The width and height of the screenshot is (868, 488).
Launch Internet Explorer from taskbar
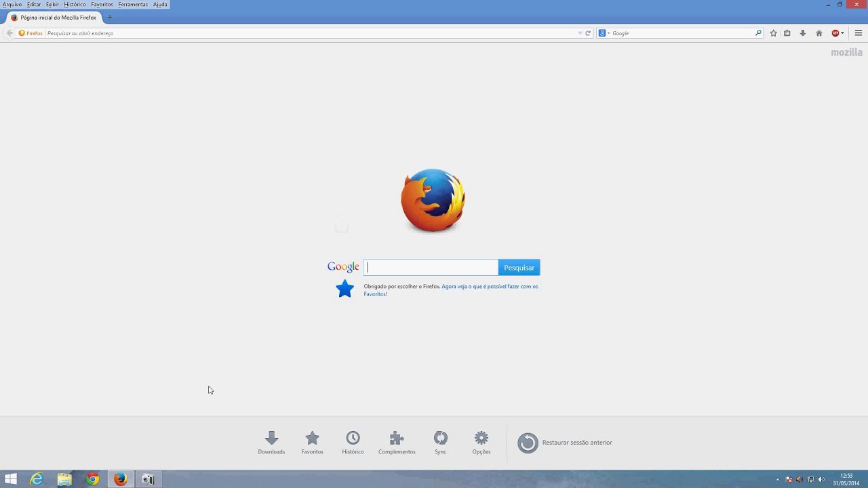(x=37, y=479)
